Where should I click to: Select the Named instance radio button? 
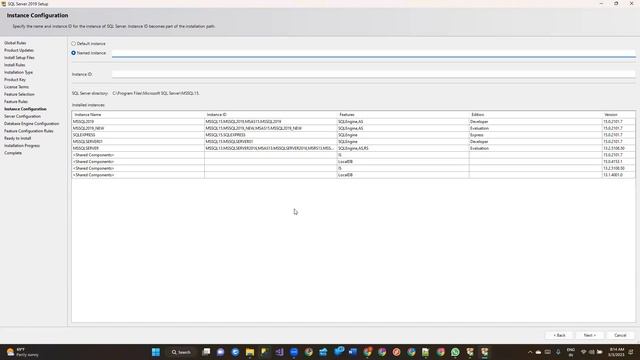coord(73,53)
